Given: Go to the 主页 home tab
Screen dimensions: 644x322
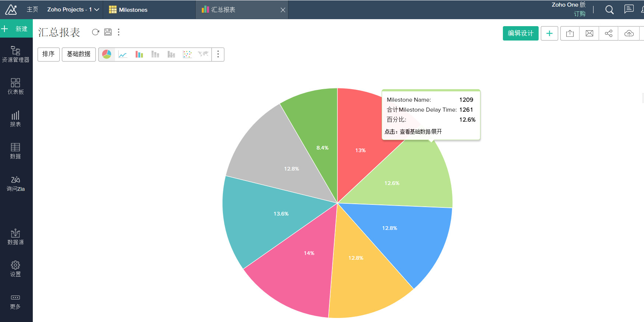Looking at the screenshot, I should (32, 10).
